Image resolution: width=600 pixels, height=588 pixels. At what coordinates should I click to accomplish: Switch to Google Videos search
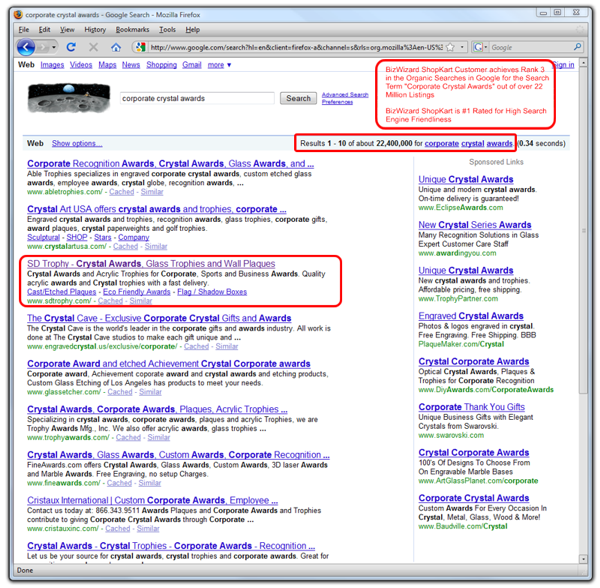[81, 65]
